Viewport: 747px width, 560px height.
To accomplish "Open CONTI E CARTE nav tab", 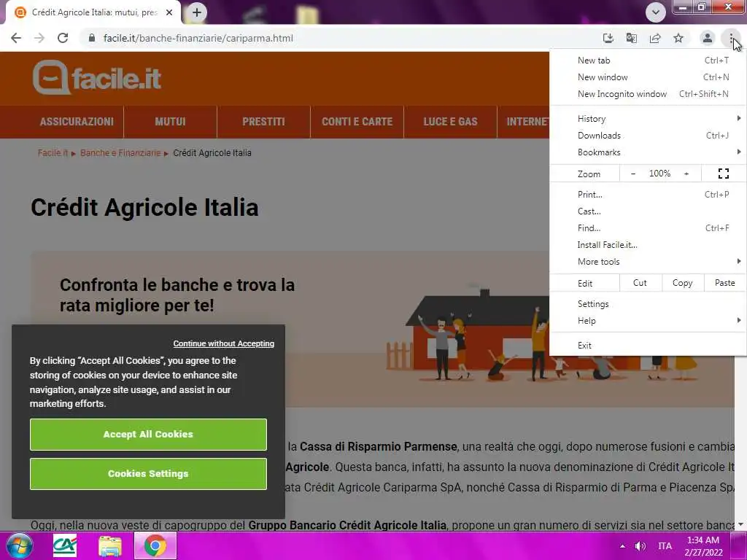I will [357, 122].
